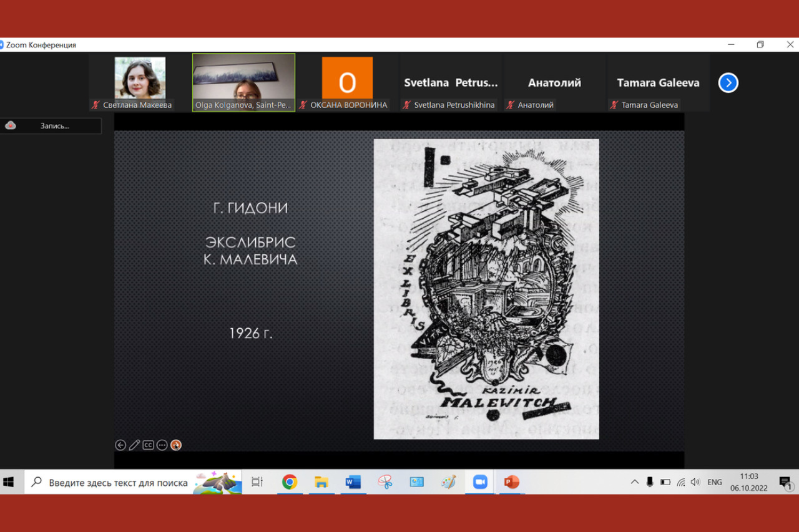
Task: Select Olga Kolganova's video thumbnail
Action: pos(243,82)
